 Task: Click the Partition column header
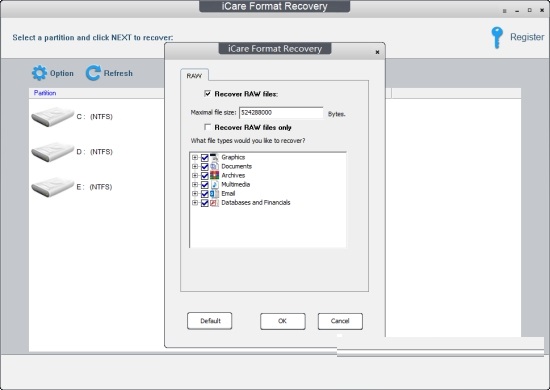[x=45, y=93]
